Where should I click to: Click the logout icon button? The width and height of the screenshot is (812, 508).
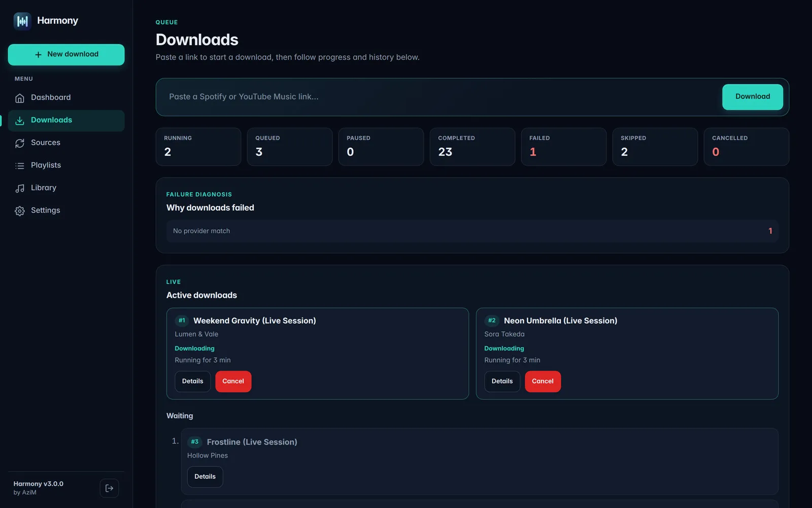(109, 488)
